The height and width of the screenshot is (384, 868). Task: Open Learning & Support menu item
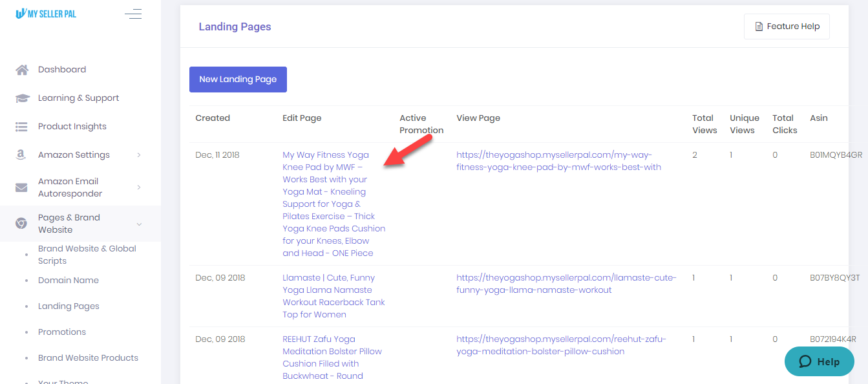pos(78,98)
